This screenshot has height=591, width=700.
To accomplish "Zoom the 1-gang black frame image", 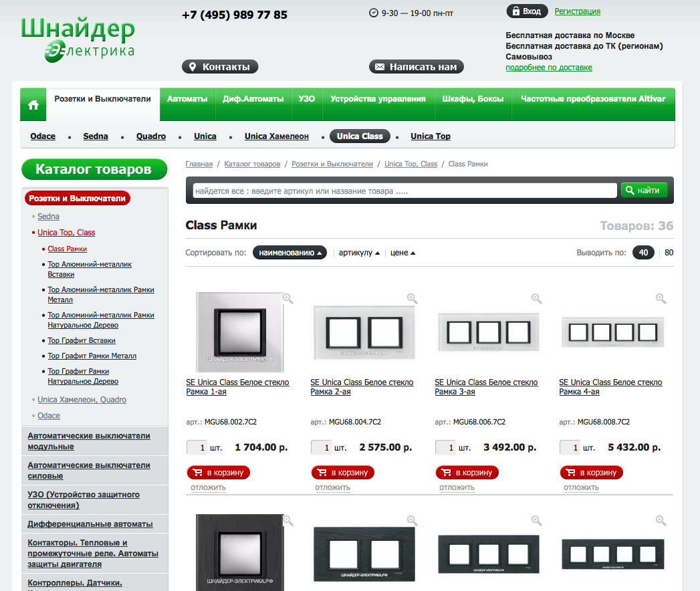I will pyautogui.click(x=288, y=521).
